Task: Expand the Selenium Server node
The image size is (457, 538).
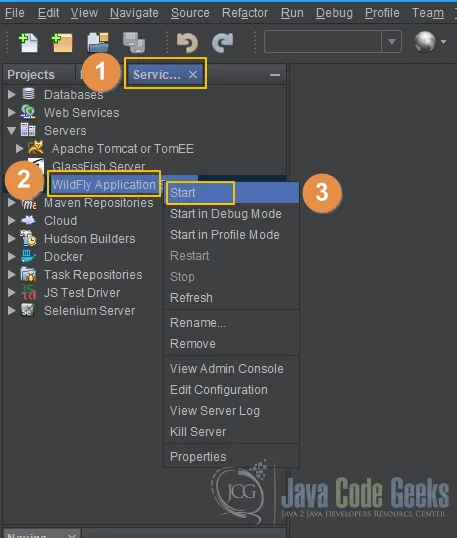Action: 12,310
